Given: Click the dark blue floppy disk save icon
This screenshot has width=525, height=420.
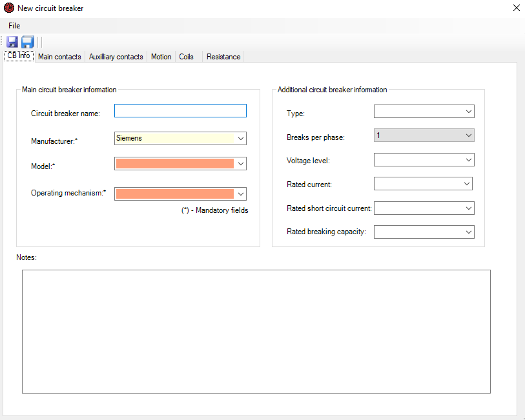Looking at the screenshot, I should pyautogui.click(x=12, y=42).
